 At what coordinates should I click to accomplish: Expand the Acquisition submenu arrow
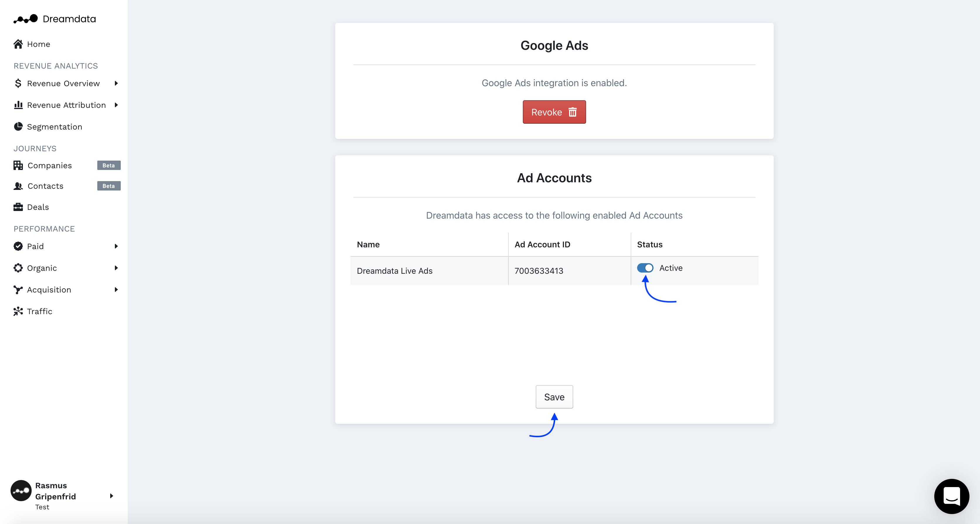pyautogui.click(x=116, y=290)
